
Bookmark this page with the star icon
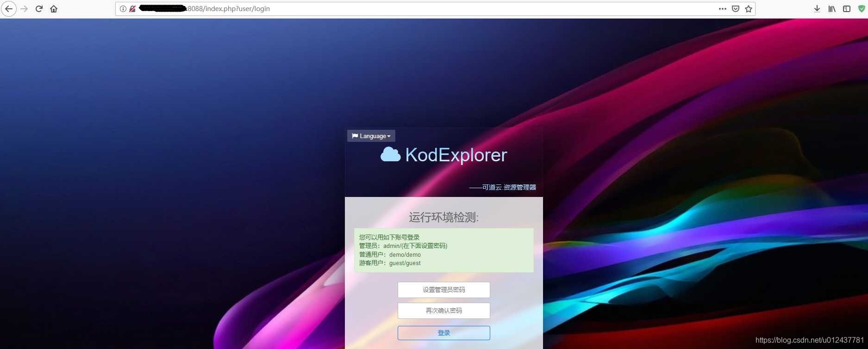(749, 9)
